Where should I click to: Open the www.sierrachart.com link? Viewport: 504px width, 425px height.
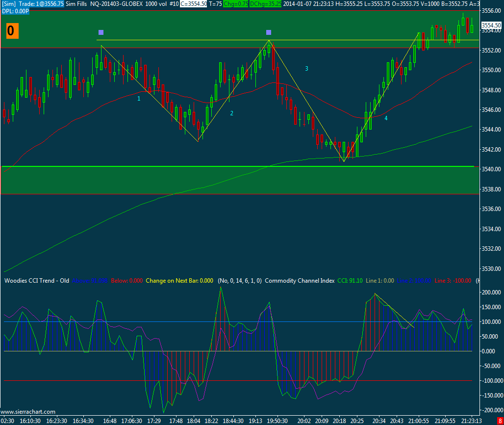(x=28, y=412)
